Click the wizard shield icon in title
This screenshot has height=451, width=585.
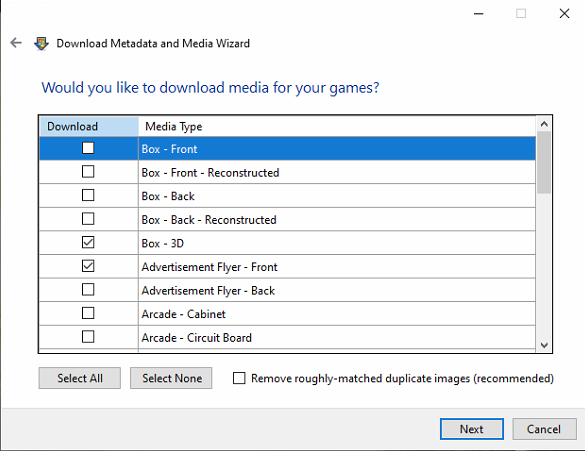pos(41,44)
